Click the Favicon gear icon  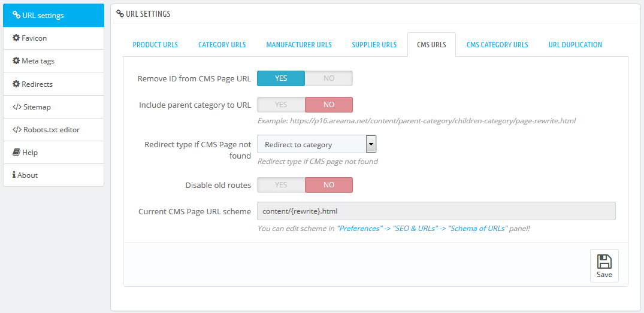16,38
